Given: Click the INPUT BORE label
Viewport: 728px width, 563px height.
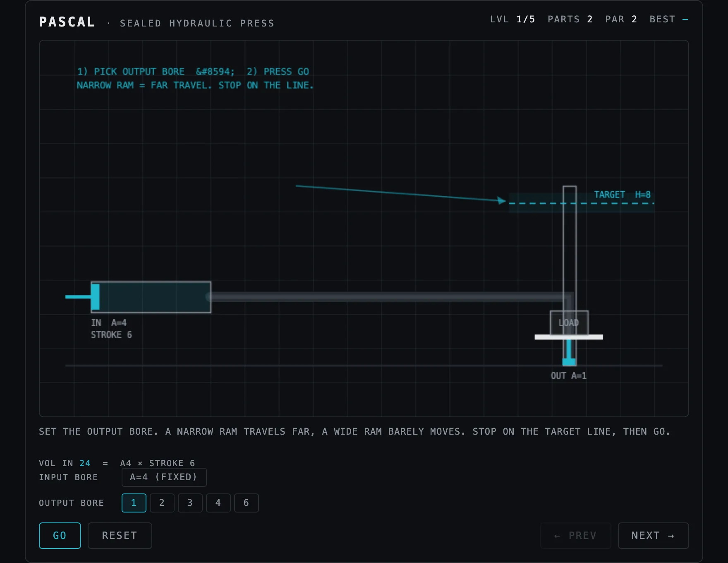Looking at the screenshot, I should click(x=68, y=477).
